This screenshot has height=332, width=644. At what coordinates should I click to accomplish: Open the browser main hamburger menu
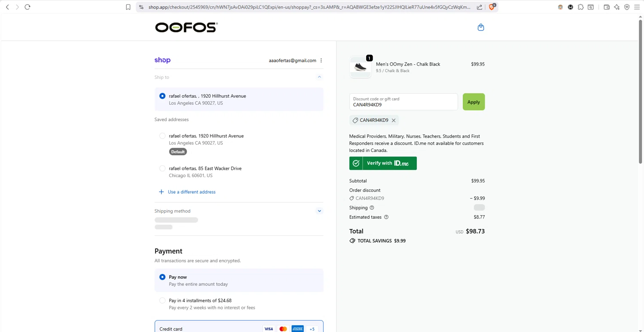(x=637, y=7)
